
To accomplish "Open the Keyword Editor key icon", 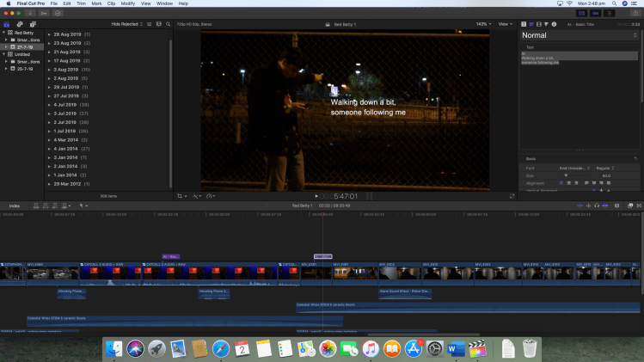I will [x=43, y=14].
